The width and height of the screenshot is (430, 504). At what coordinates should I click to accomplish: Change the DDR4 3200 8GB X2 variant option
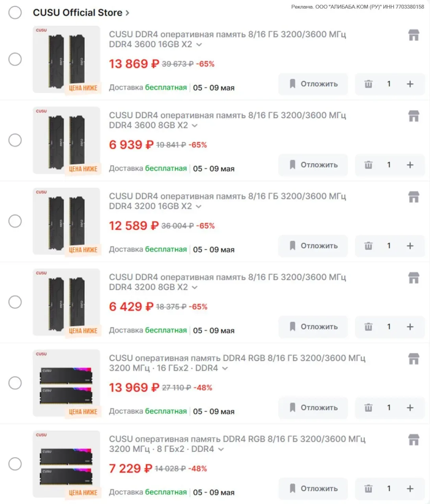pos(195,287)
